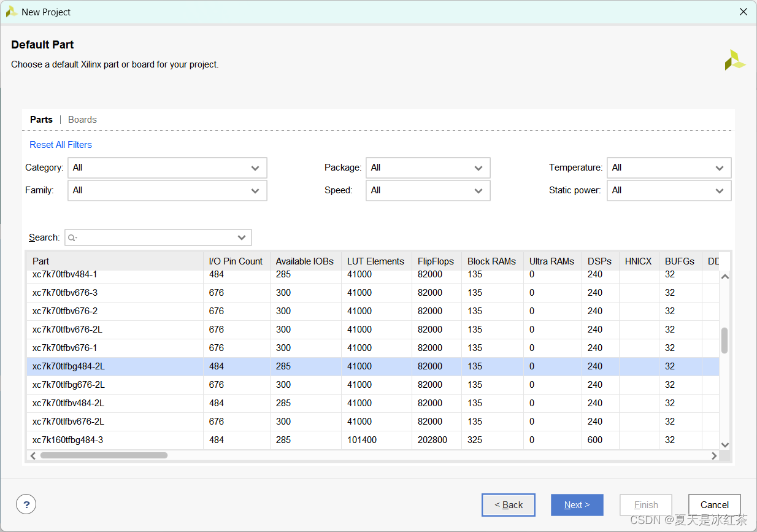The width and height of the screenshot is (757, 532).
Task: Sort by HNICX column header
Action: [x=639, y=261]
